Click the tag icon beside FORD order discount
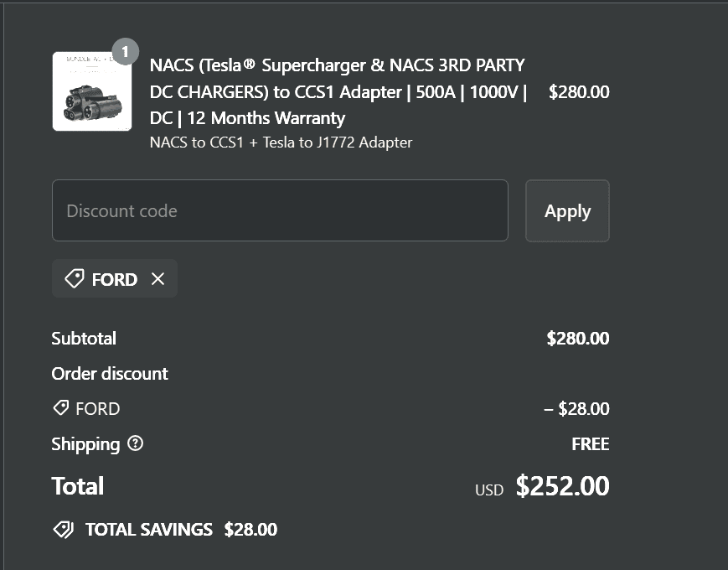Screen dimensions: 728x570 click(60, 408)
